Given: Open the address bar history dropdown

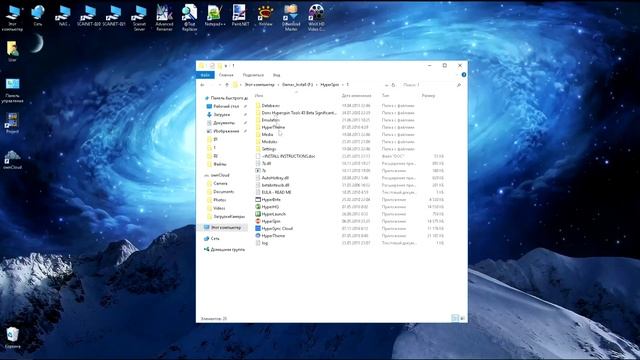Looking at the screenshot, I should 386,85.
